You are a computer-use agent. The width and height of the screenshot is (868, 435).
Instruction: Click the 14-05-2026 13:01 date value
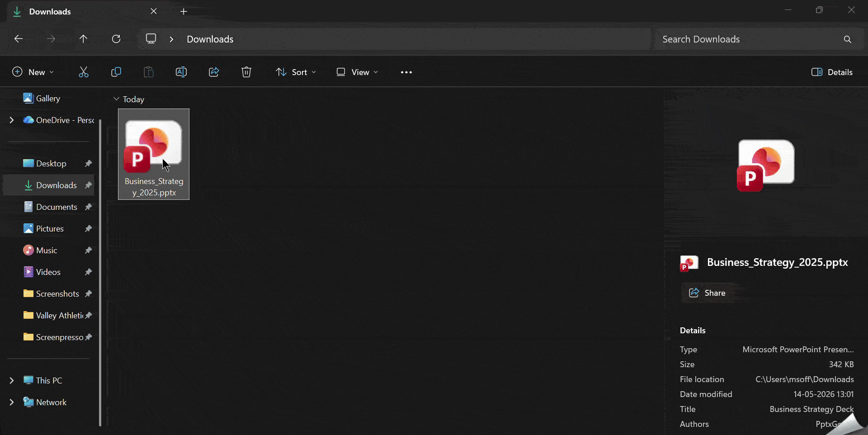point(824,394)
